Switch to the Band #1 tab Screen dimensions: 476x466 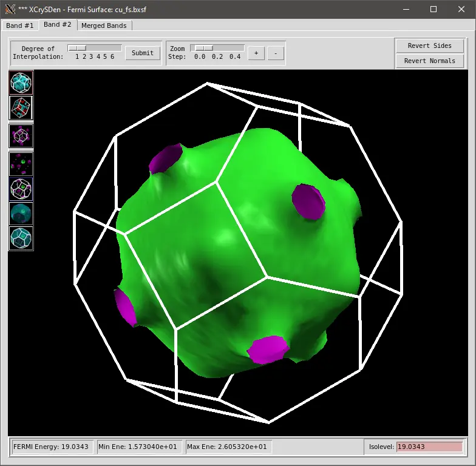click(x=19, y=25)
